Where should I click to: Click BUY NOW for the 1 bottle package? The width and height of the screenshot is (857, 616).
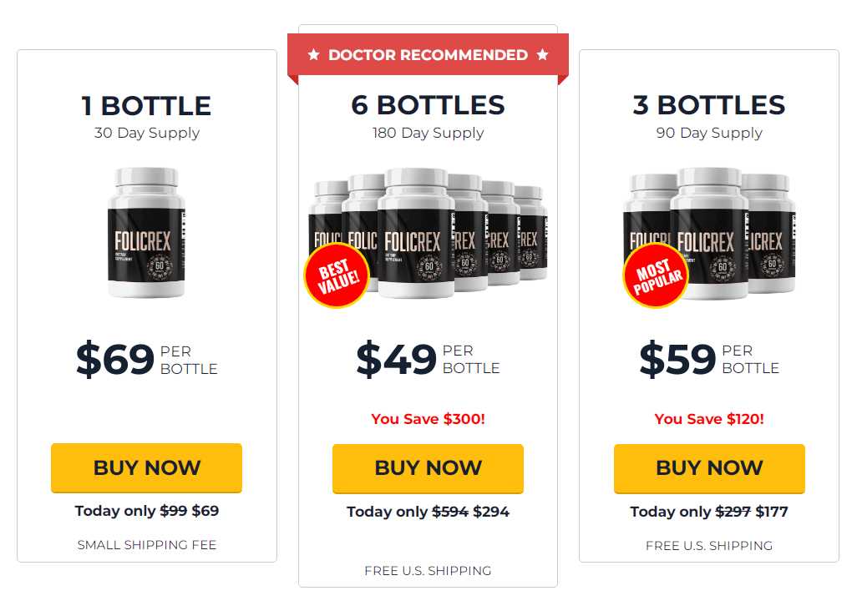tap(146, 468)
